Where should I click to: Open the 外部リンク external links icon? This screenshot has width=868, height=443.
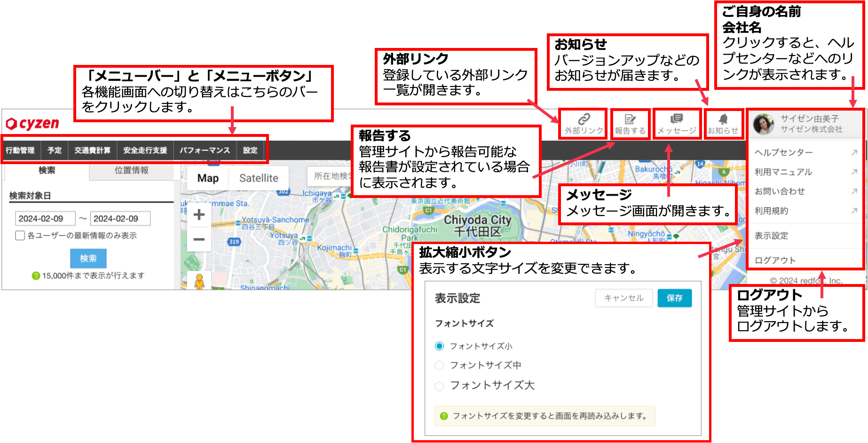point(584,124)
